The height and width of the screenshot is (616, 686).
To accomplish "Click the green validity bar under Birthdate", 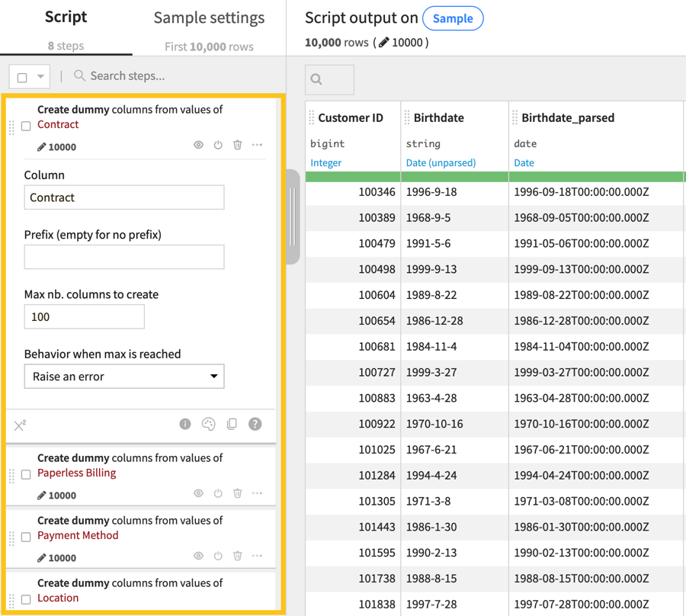I will (x=454, y=177).
